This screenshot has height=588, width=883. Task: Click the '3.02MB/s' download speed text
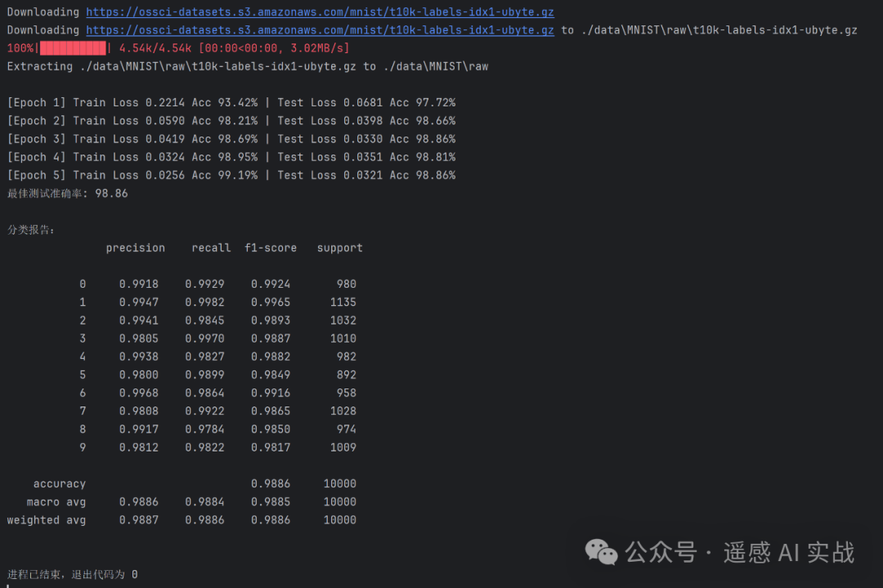(x=316, y=48)
